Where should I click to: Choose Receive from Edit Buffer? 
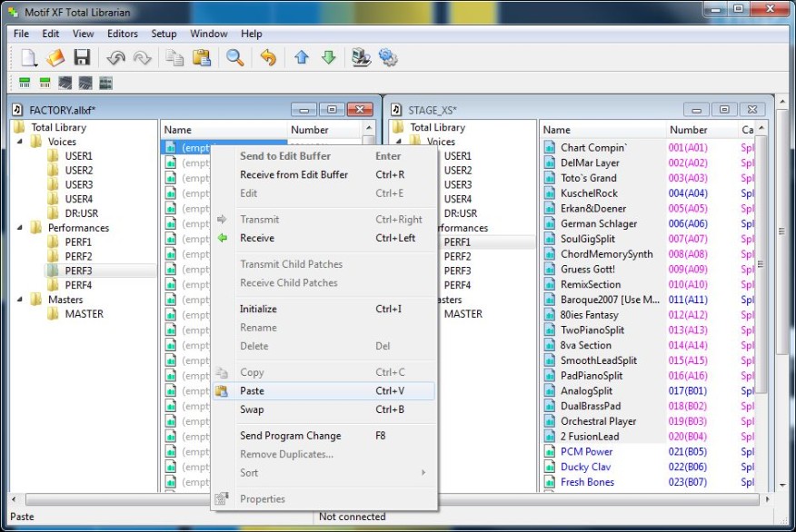(x=323, y=174)
